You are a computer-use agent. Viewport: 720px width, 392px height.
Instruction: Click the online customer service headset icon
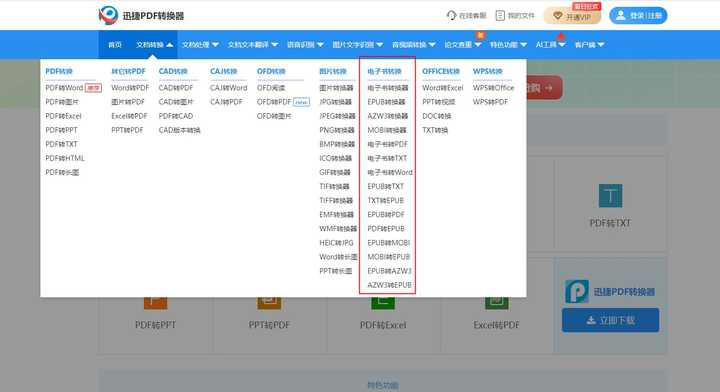(451, 16)
